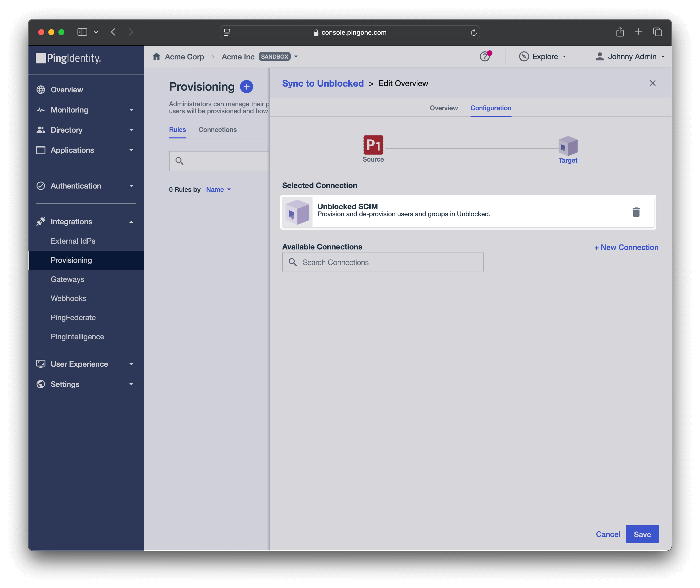
Task: Focus the Search Connections field
Action: pyautogui.click(x=383, y=262)
